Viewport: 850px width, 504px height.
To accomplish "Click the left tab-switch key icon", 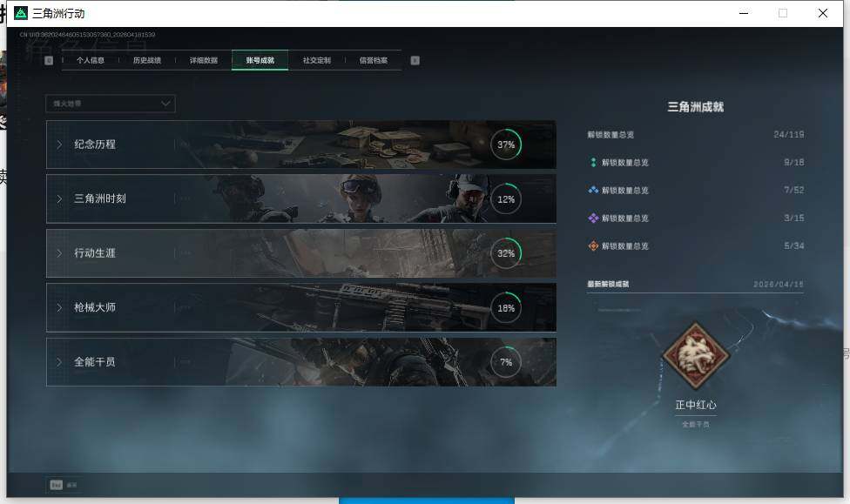I will coord(49,60).
